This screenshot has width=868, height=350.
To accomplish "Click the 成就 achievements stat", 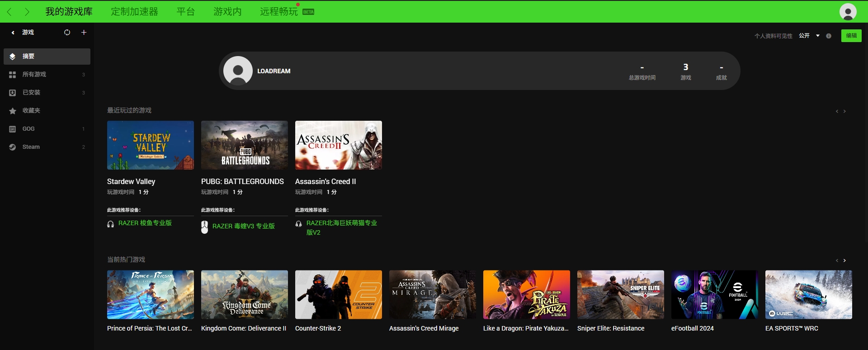I will click(722, 72).
